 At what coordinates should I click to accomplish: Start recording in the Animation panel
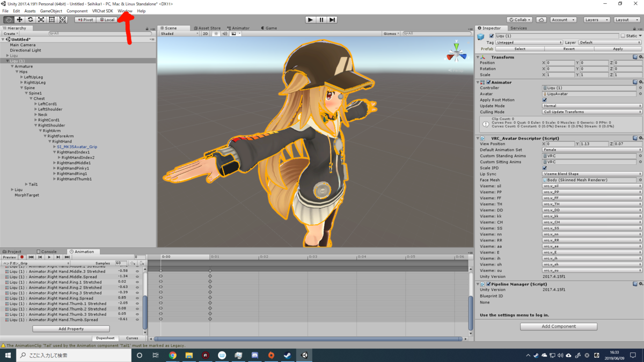(22, 257)
